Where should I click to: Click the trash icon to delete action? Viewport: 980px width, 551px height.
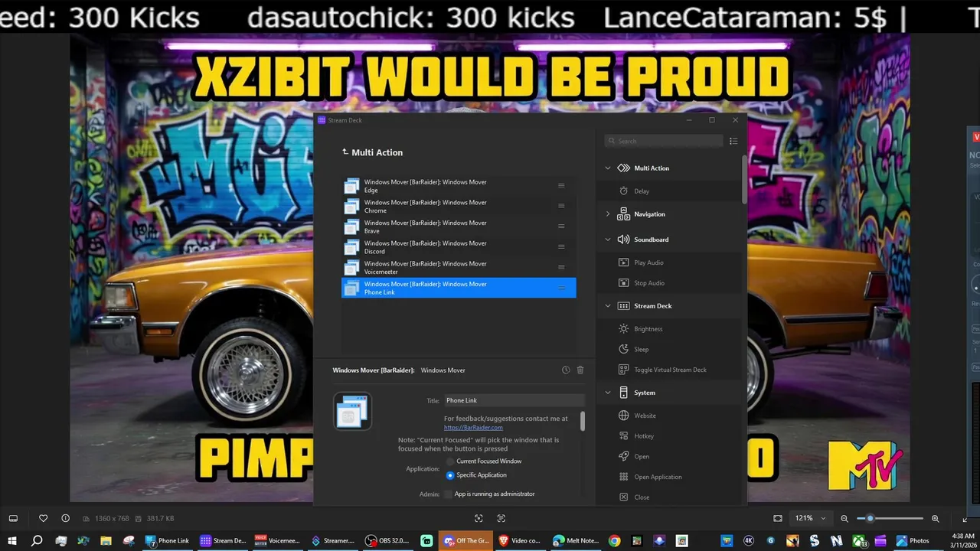580,370
